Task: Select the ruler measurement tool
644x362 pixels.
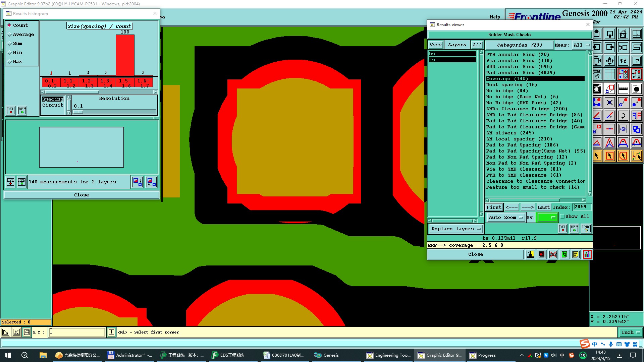Action: pyautogui.click(x=623, y=89)
